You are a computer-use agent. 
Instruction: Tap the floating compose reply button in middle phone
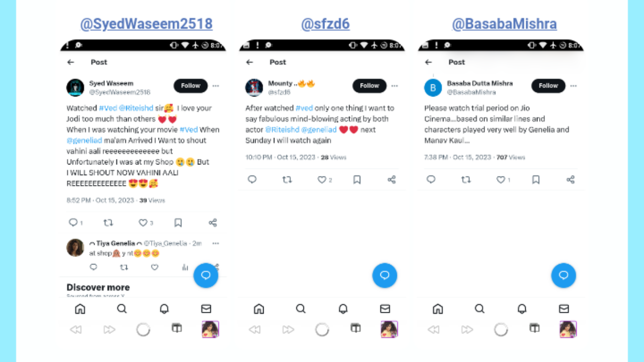tap(385, 276)
